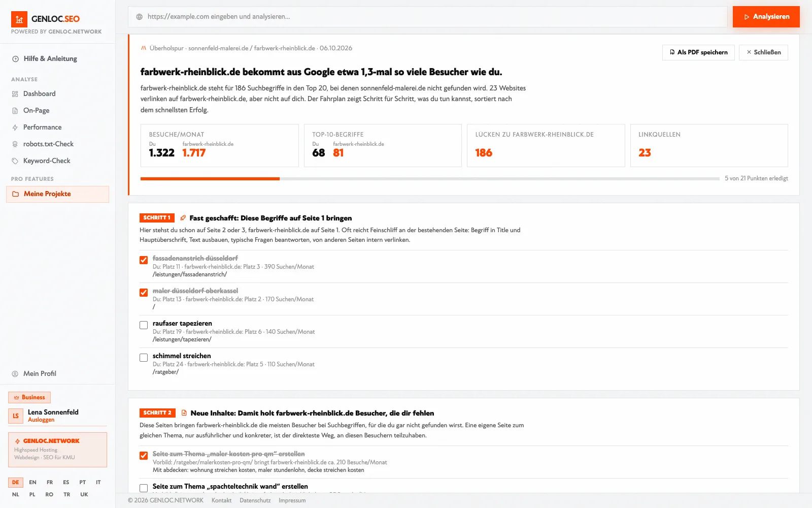Click the Performance lightning icon

(15, 128)
